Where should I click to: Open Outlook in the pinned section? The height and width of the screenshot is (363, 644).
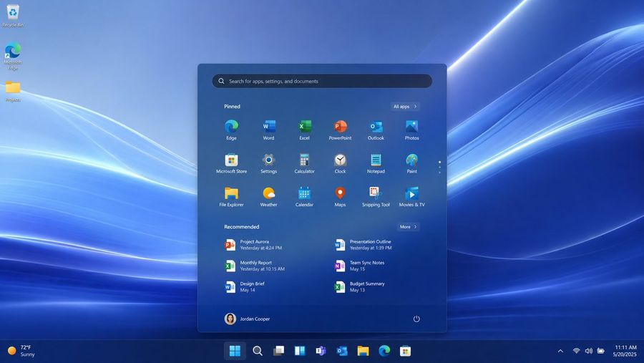376,130
